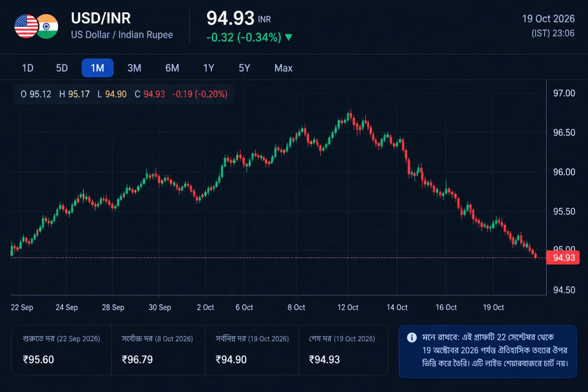Click the "22 Sep" date axis label
Screen dimensions: 588x392
coord(22,307)
